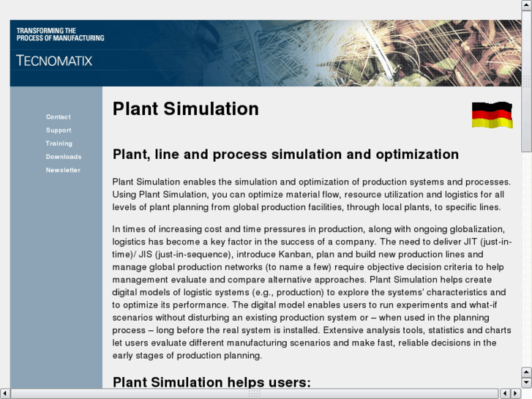Viewport: 532px width, 399px height.
Task: Open the Newsletter link in sidebar
Action: tap(63, 170)
